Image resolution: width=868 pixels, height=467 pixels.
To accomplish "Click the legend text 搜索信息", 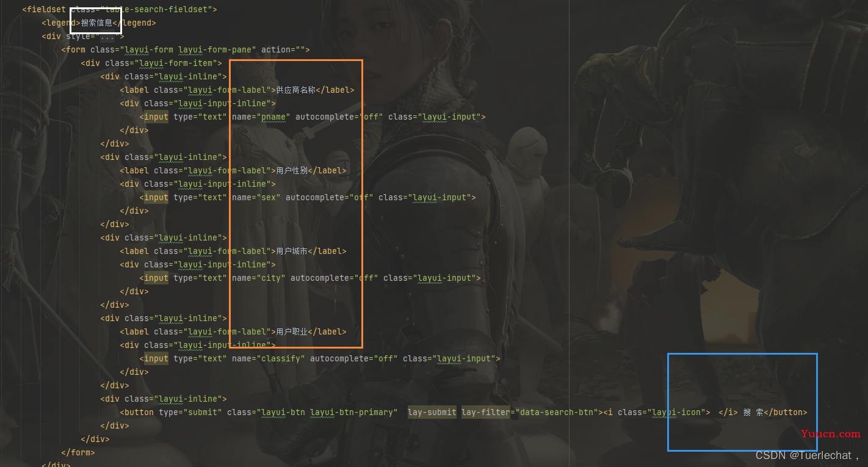I will click(96, 23).
